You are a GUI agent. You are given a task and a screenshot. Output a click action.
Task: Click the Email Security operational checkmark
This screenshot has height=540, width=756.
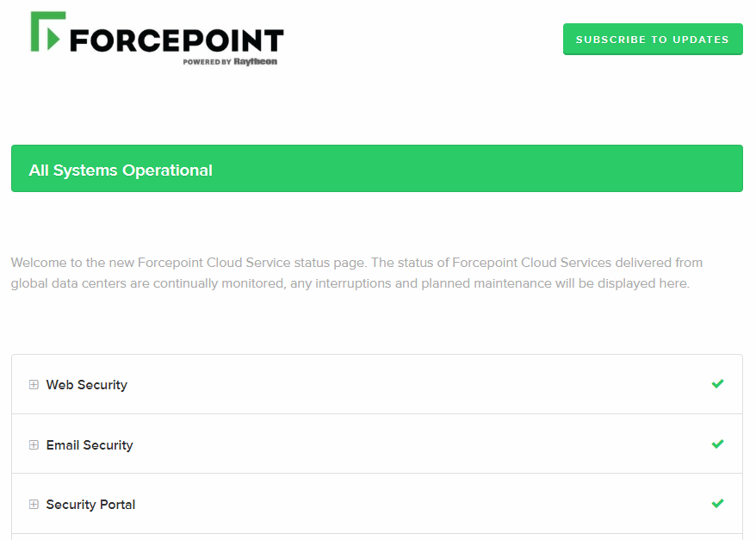point(717,444)
